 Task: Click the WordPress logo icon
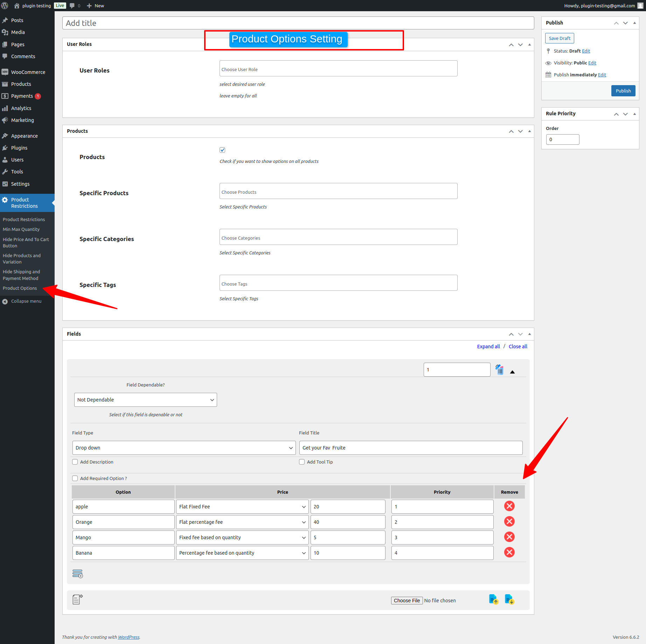click(5, 6)
